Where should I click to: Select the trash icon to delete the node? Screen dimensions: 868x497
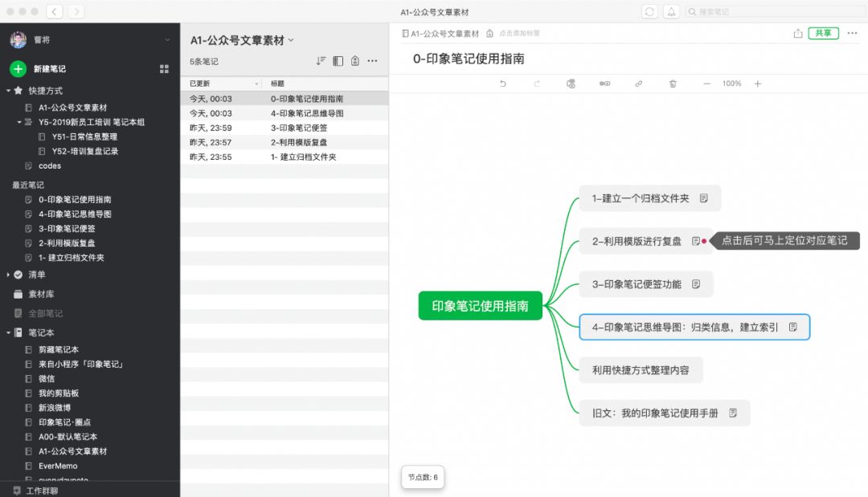(x=673, y=84)
